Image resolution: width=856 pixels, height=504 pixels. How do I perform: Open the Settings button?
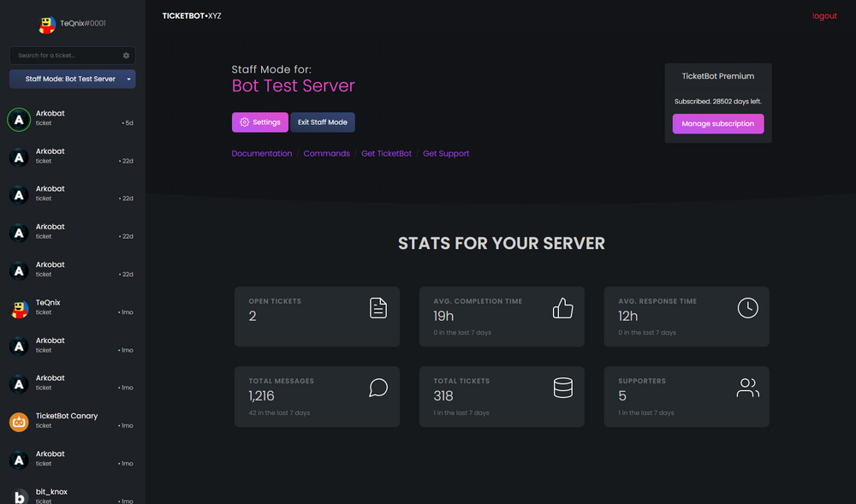[x=260, y=122]
